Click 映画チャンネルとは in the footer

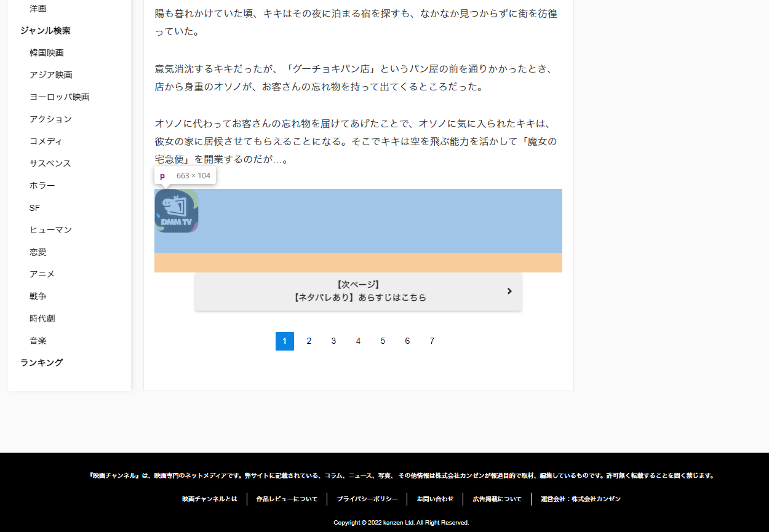tap(209, 499)
